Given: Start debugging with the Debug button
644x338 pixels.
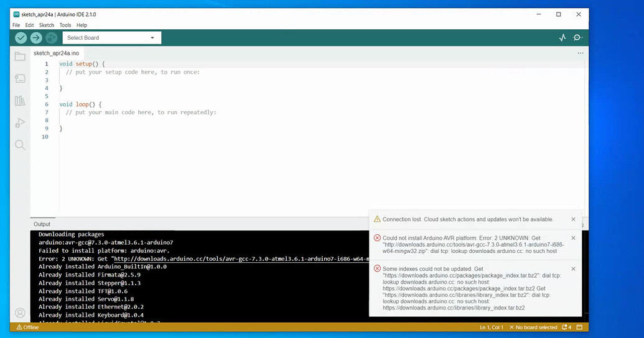Looking at the screenshot, I should 52,38.
